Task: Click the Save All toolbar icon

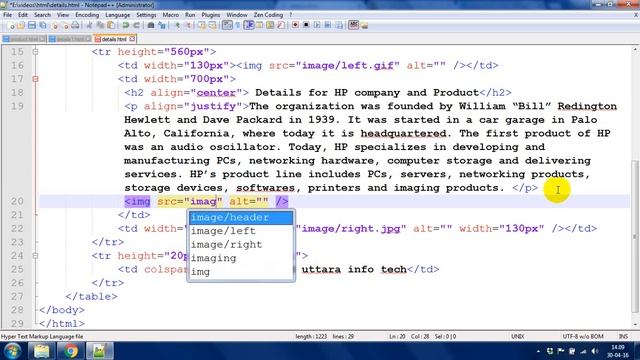Action: click(42, 25)
